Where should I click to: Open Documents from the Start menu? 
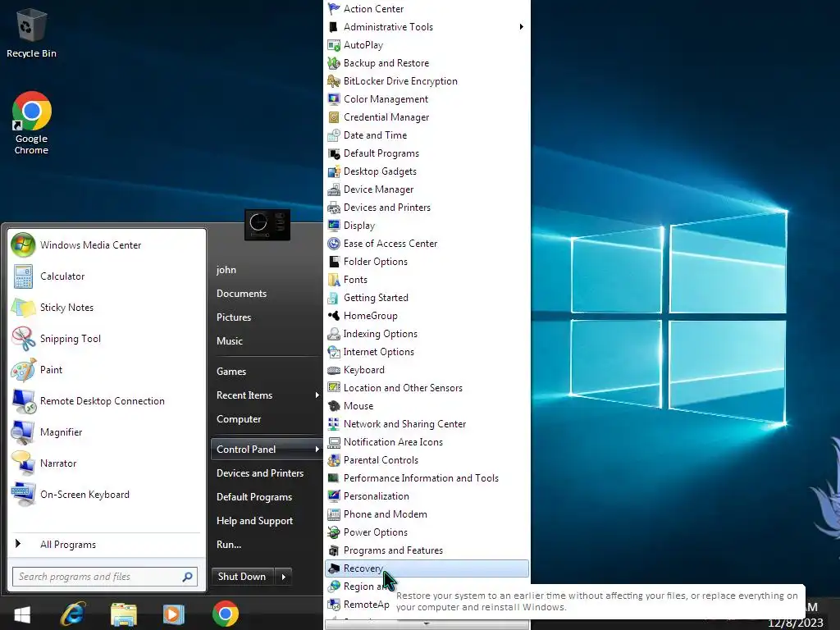(242, 294)
